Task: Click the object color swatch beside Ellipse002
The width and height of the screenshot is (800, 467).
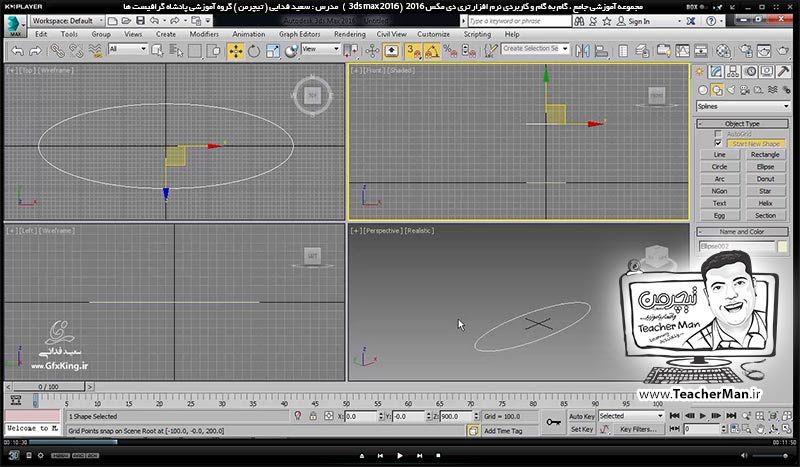Action: (782, 247)
